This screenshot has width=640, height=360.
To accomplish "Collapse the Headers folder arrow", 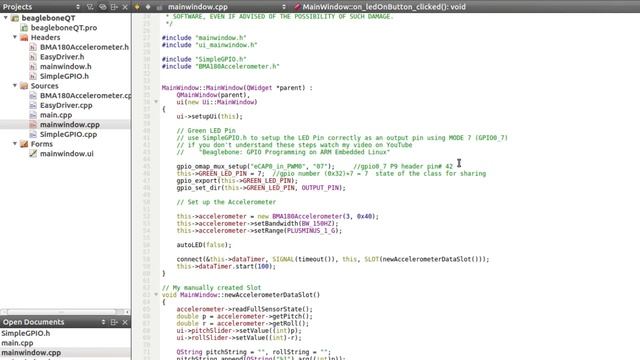I will tap(15, 37).
